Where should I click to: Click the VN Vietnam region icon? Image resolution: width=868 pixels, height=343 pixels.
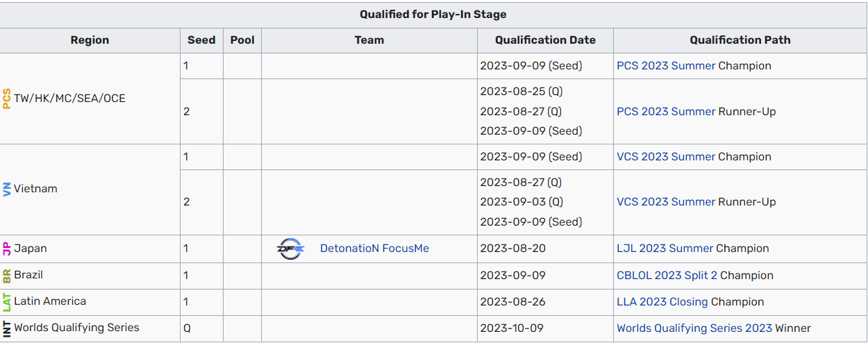tap(7, 189)
